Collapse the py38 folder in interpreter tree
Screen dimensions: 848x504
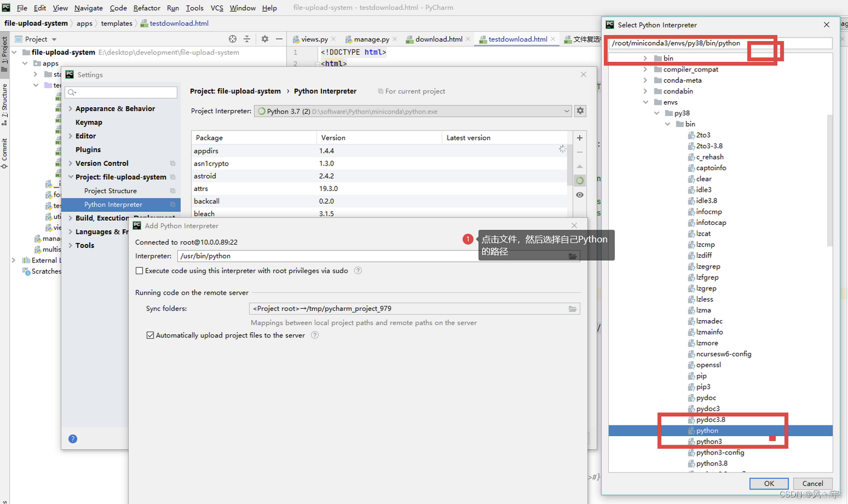tap(657, 113)
